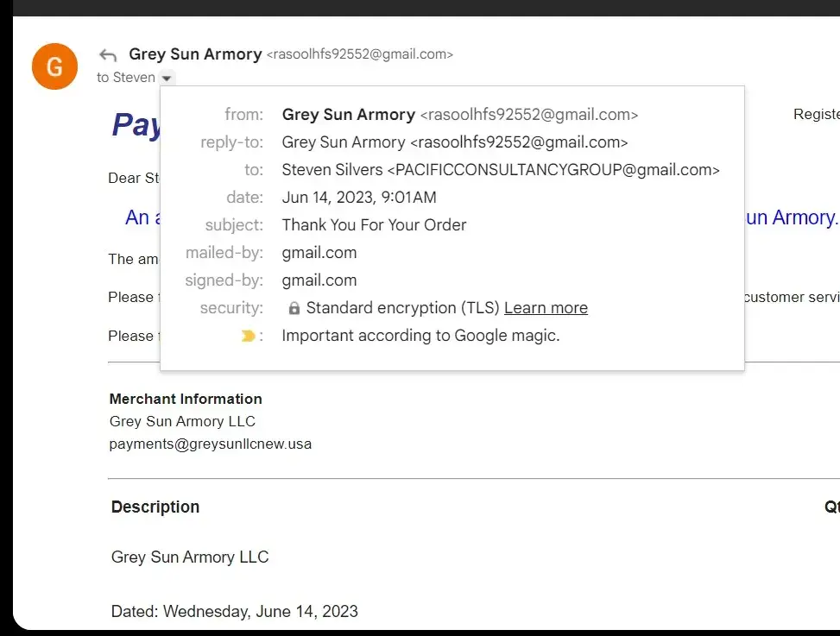Click "Dated: Wednesday, June 14, 2023" line
Screen dimensions: 840x636
234,611
